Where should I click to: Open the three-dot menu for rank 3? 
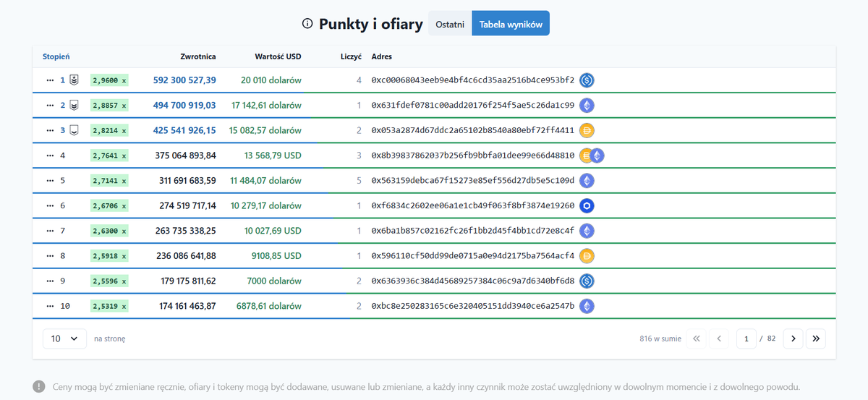click(50, 130)
